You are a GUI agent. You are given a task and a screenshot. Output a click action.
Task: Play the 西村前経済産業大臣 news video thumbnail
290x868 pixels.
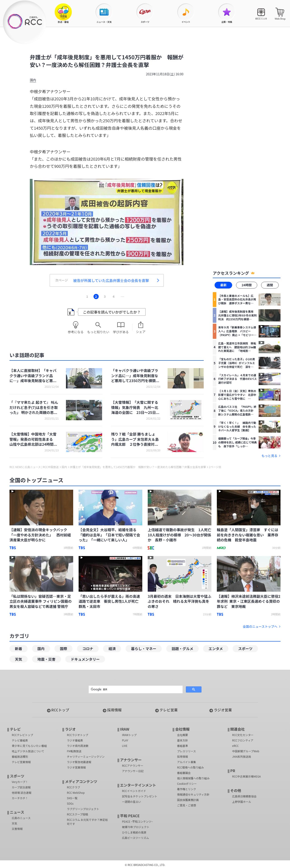(x=41, y=507)
